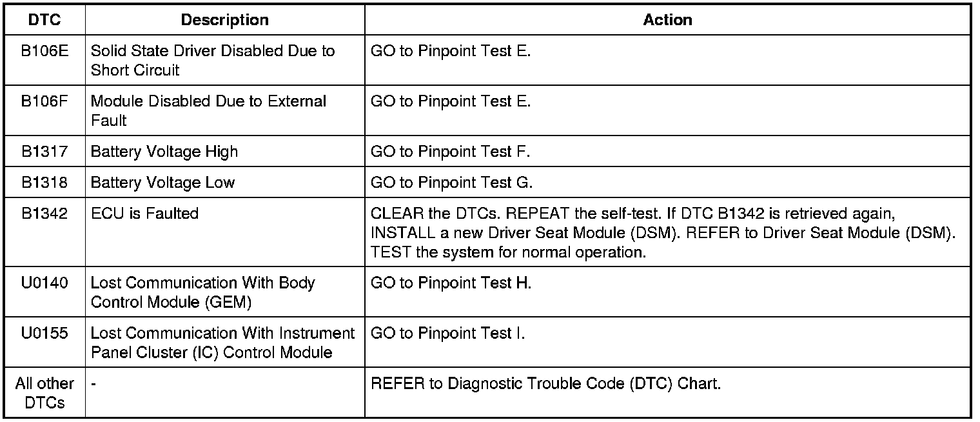The width and height of the screenshot is (980, 422).
Task: Select the "All other DTCs" cell
Action: click(x=44, y=393)
